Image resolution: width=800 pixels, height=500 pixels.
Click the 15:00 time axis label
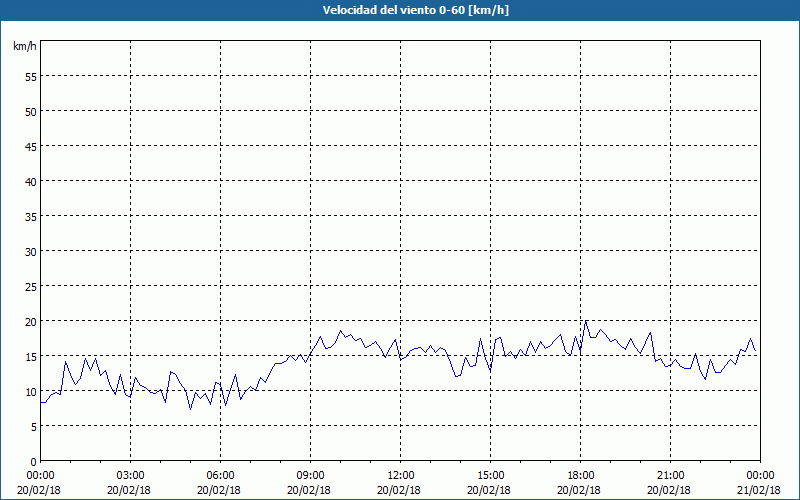tap(491, 476)
